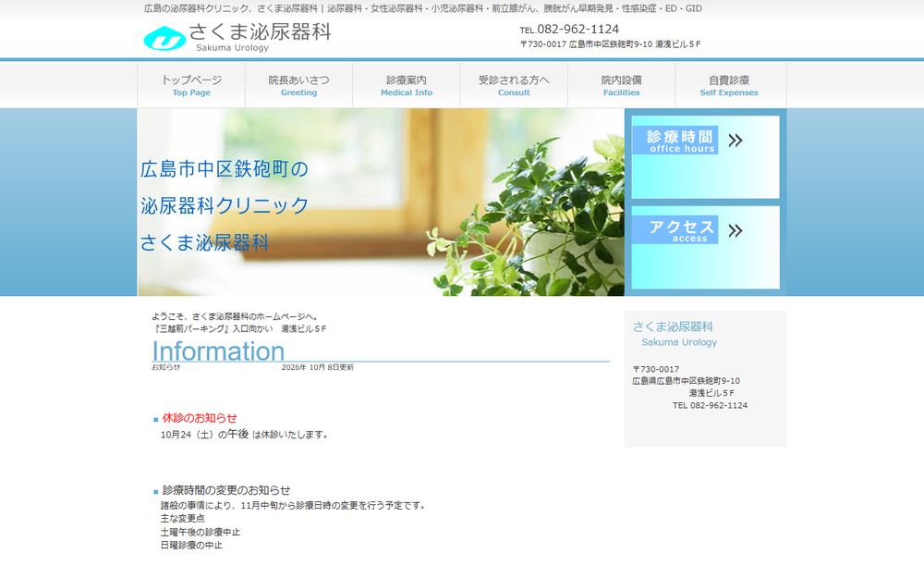Click the 10月24（土）の午後 notice line
This screenshot has height=578, width=924.
pyautogui.click(x=244, y=435)
